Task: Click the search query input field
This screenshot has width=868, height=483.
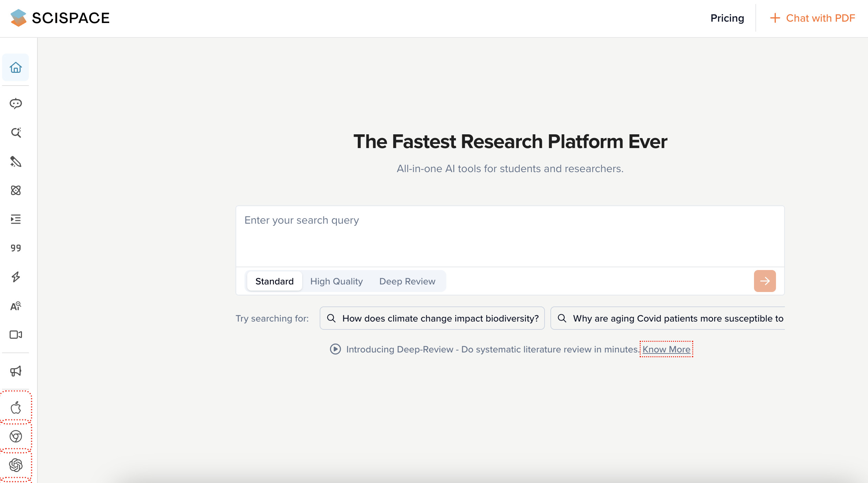Action: (510, 236)
